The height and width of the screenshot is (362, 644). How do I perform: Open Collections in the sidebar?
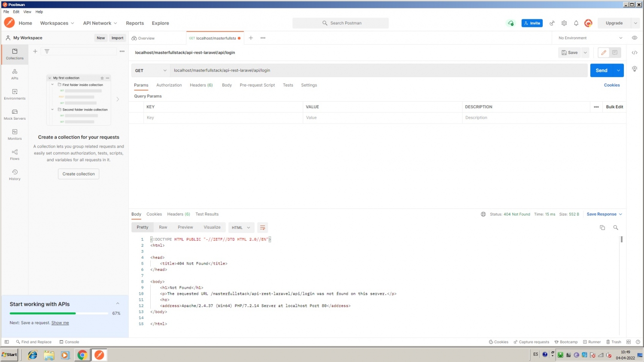pyautogui.click(x=15, y=54)
